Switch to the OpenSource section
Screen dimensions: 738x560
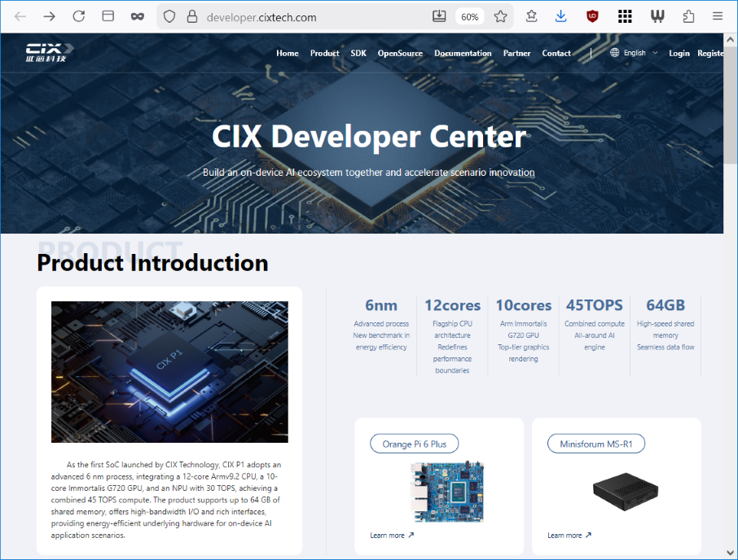point(400,53)
